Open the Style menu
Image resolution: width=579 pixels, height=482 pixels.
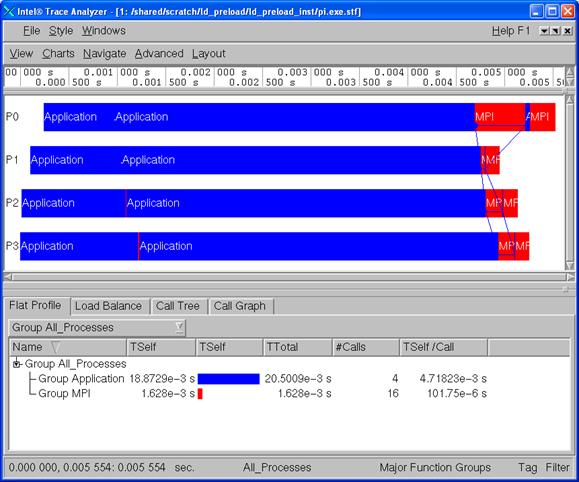[x=61, y=31]
